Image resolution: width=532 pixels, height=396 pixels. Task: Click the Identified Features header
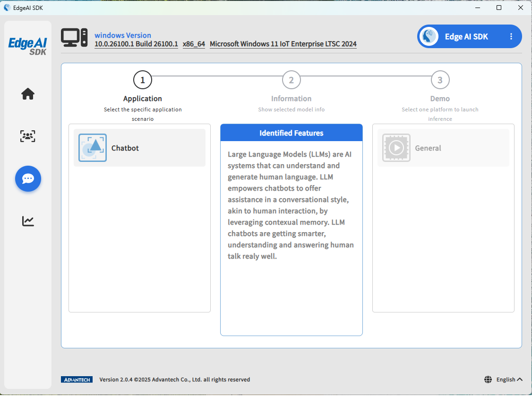coord(291,133)
